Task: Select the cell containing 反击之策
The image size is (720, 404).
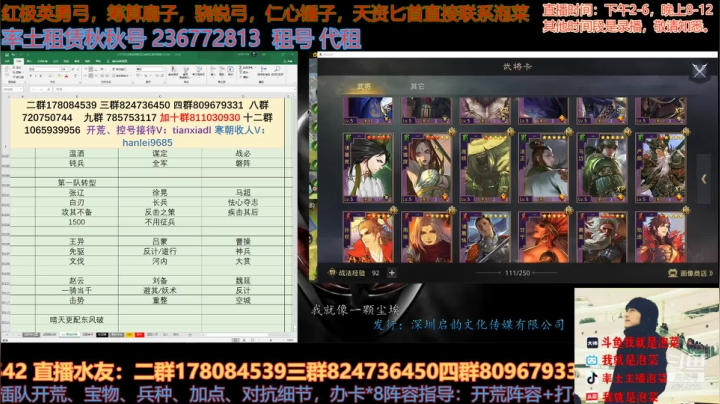Action: (x=160, y=212)
